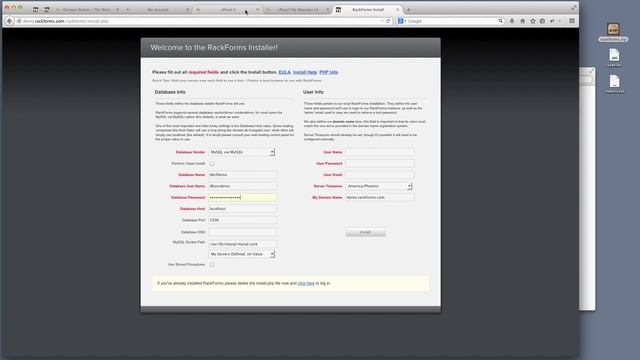
Task: Click the search magnifier icon in toolbar
Action: [500, 21]
